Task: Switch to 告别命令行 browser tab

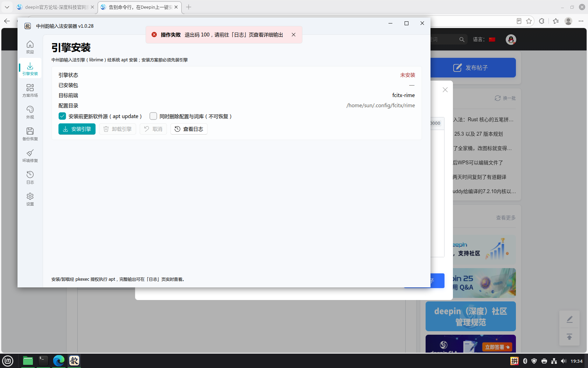Action: 139,7
